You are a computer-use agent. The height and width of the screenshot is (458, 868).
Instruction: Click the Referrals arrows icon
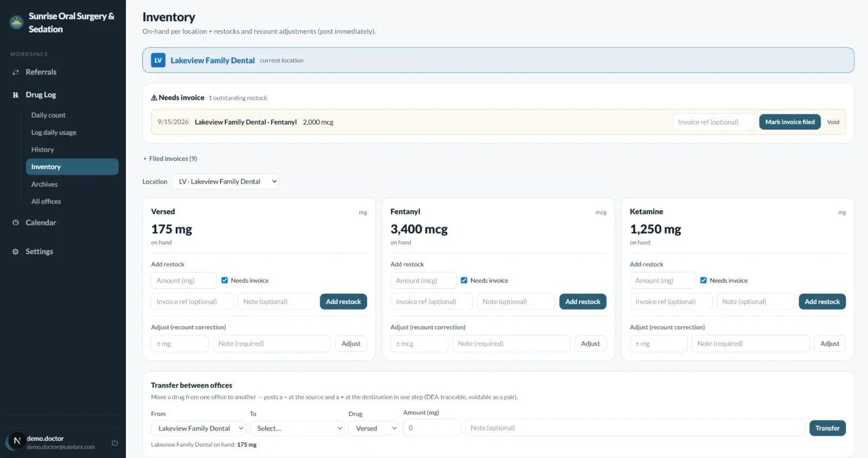(16, 72)
